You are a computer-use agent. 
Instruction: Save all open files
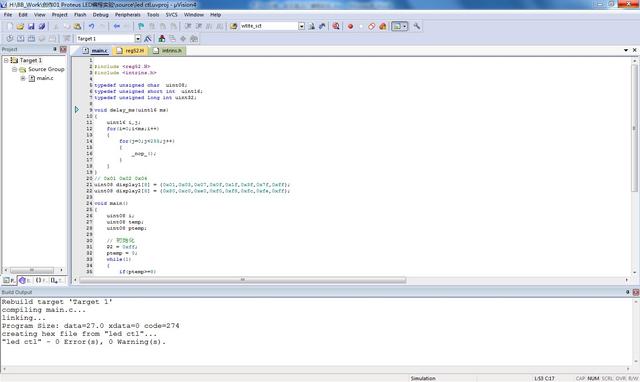pos(42,26)
